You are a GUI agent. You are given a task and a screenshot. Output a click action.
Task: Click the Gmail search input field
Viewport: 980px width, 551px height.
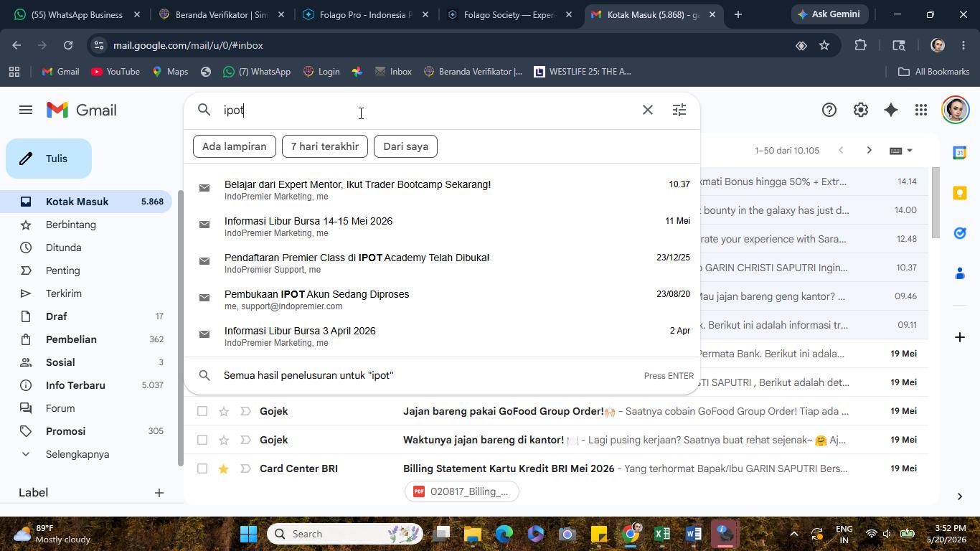[x=427, y=110]
